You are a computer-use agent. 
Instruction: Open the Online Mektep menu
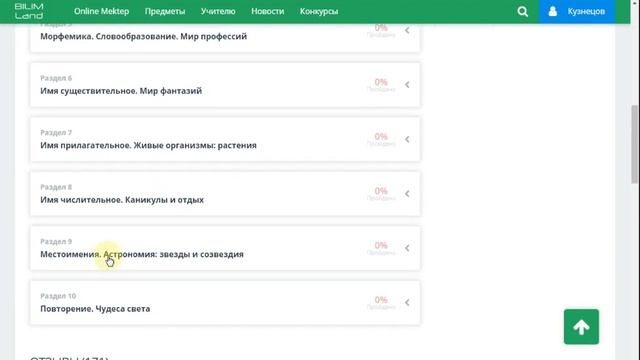click(x=101, y=11)
